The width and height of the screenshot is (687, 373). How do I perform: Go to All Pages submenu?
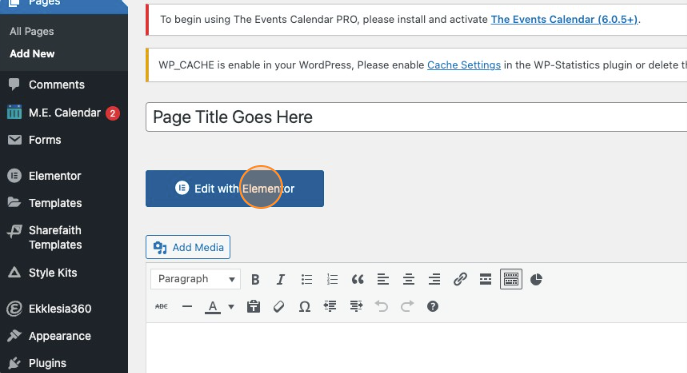tap(32, 32)
